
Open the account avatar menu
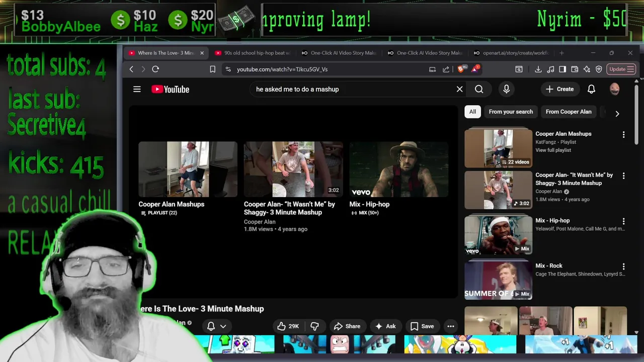(x=614, y=89)
